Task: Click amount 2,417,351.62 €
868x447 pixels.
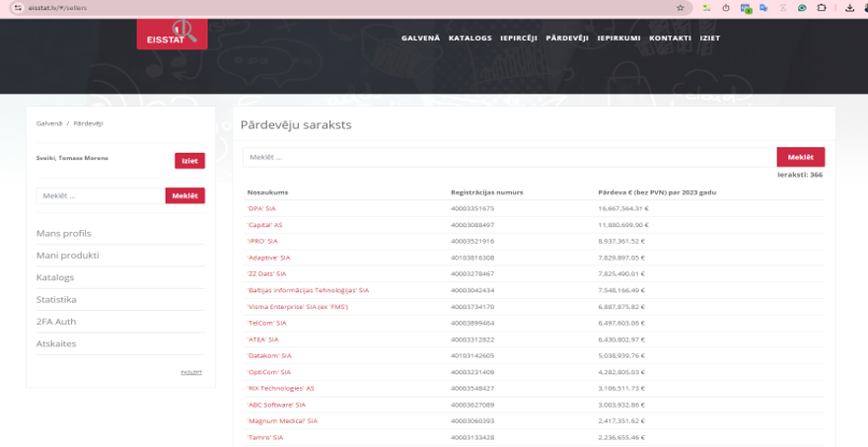Action: 621,421
